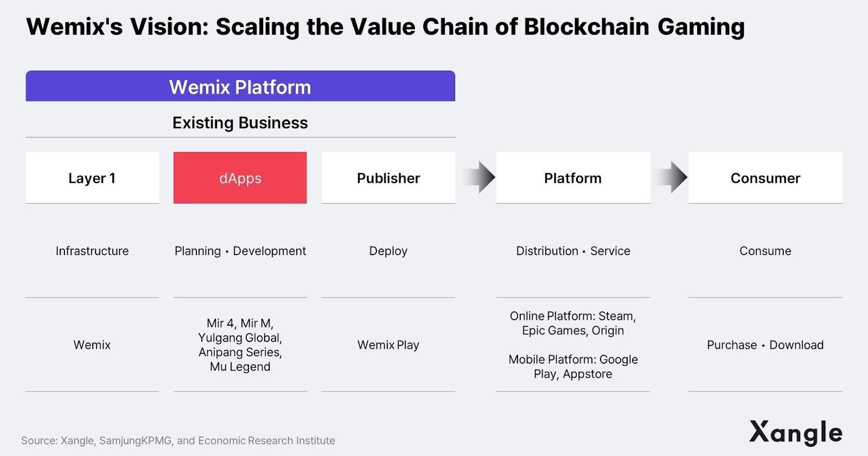Click the Deploy label
This screenshot has width=868, height=456.
coord(388,251)
